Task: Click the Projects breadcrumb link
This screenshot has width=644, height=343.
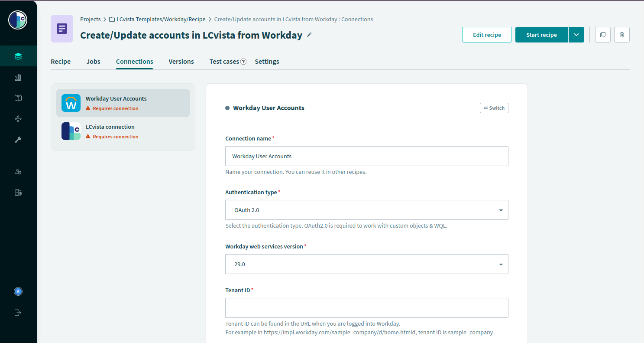Action: coord(90,20)
